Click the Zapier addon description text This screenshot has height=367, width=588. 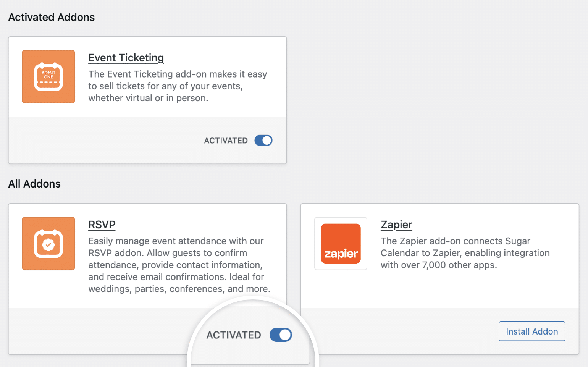(465, 253)
